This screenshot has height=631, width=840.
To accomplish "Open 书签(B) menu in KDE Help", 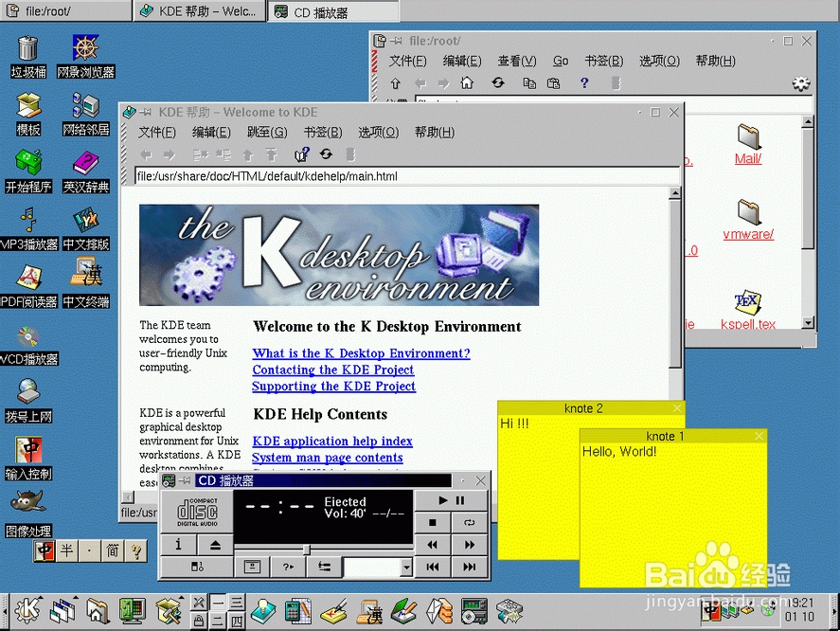I will click(x=323, y=133).
